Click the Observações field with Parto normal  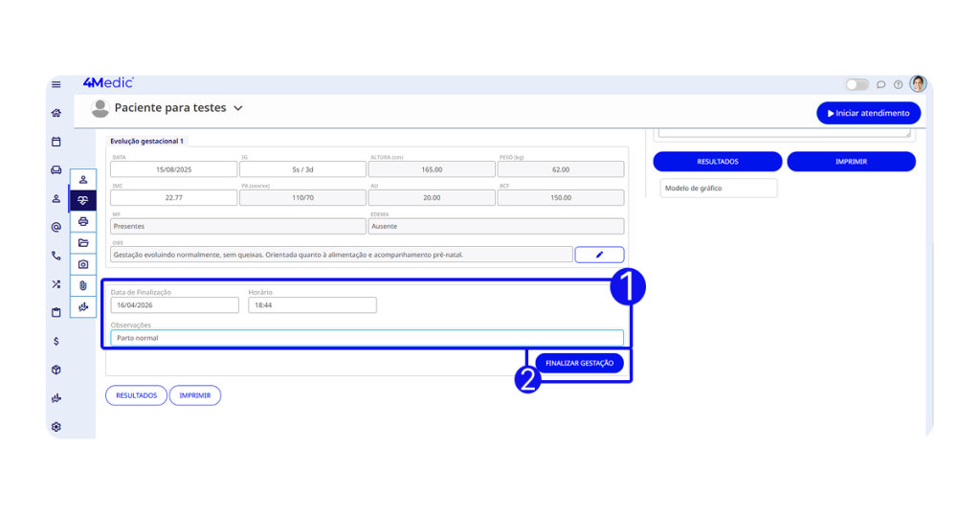point(367,338)
